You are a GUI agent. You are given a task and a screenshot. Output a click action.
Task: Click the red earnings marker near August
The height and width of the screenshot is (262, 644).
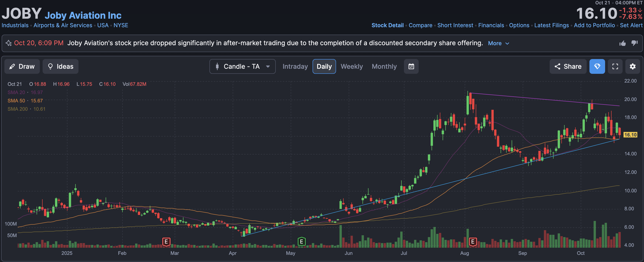[473, 242]
